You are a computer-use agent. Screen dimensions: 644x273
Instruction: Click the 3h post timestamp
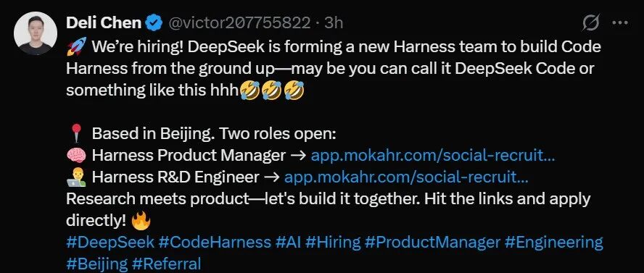click(x=334, y=23)
